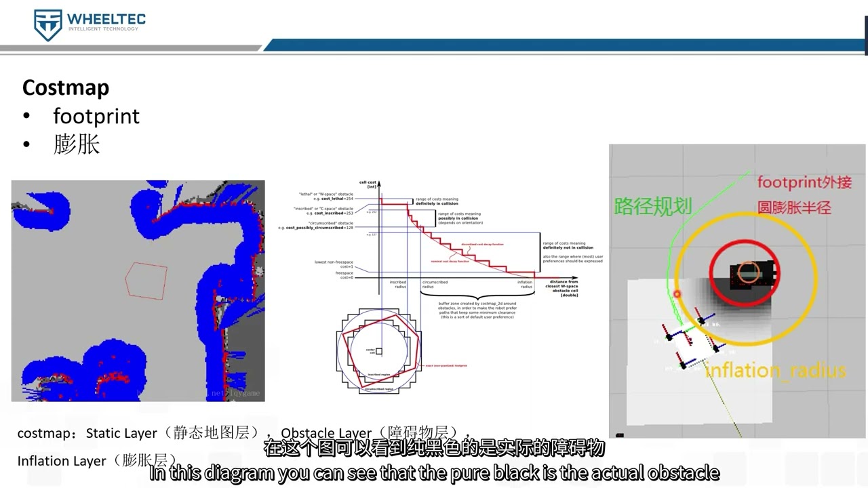Viewport: 868px width, 488px height.
Task: Click the yellow "inflation_radius" label
Action: tap(776, 371)
